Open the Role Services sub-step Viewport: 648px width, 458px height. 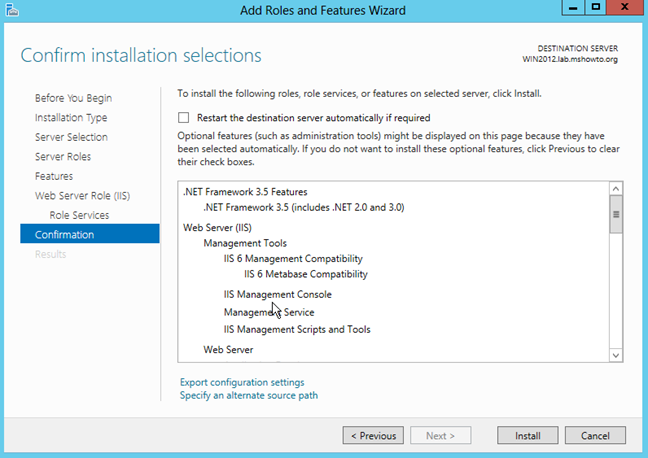[x=79, y=215]
